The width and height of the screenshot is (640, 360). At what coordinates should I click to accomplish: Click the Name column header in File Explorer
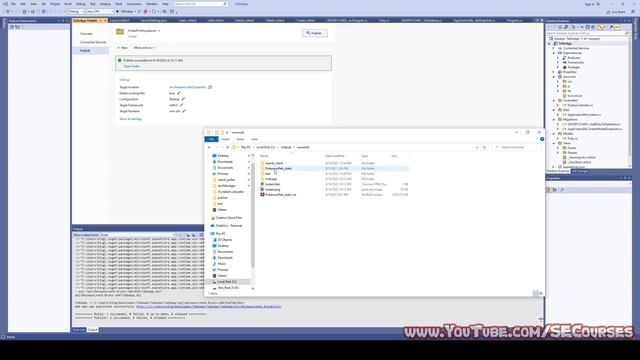pyautogui.click(x=264, y=156)
